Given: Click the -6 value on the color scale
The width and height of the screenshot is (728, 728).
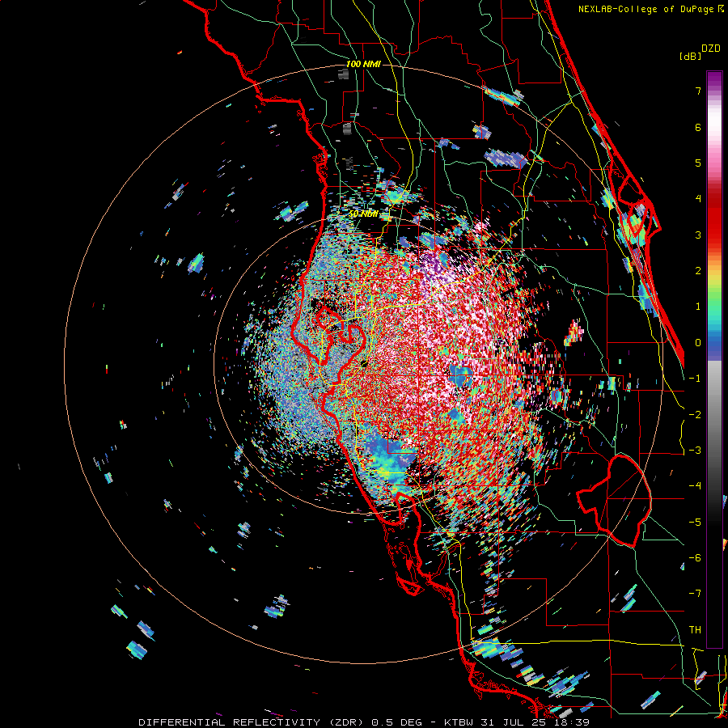Looking at the screenshot, I should pyautogui.click(x=695, y=558).
